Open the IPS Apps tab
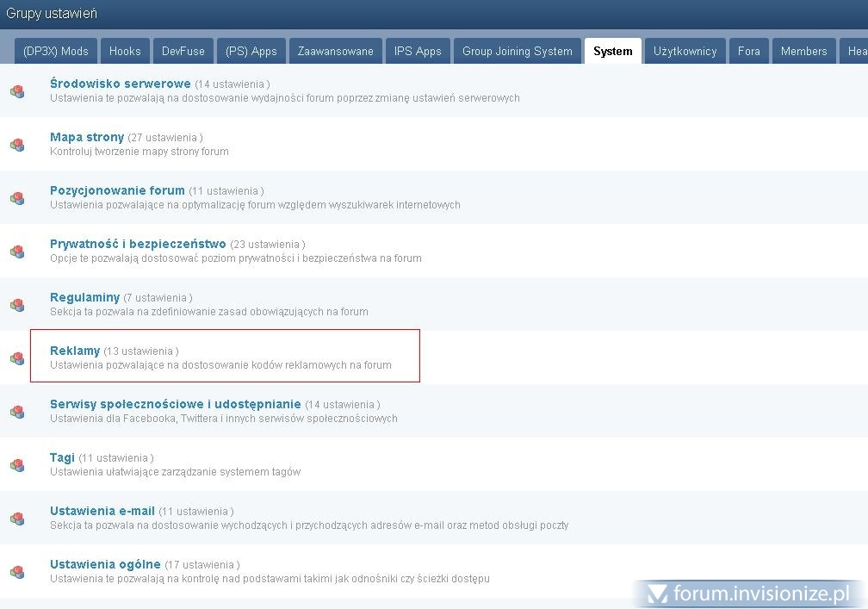The image size is (868, 609). click(418, 51)
